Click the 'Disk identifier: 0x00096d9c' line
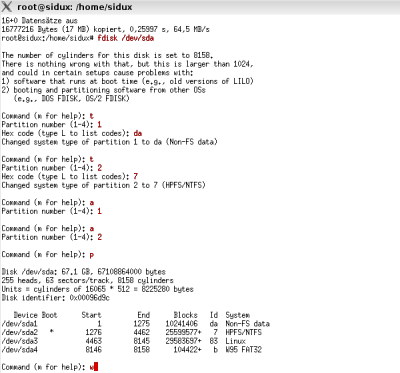 [56, 298]
